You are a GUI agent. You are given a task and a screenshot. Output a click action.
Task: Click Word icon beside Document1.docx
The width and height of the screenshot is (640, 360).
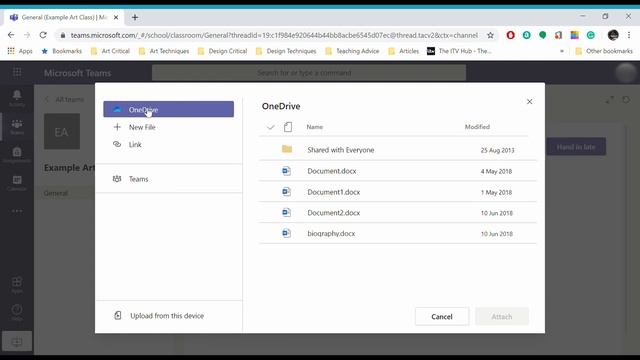pos(287,191)
